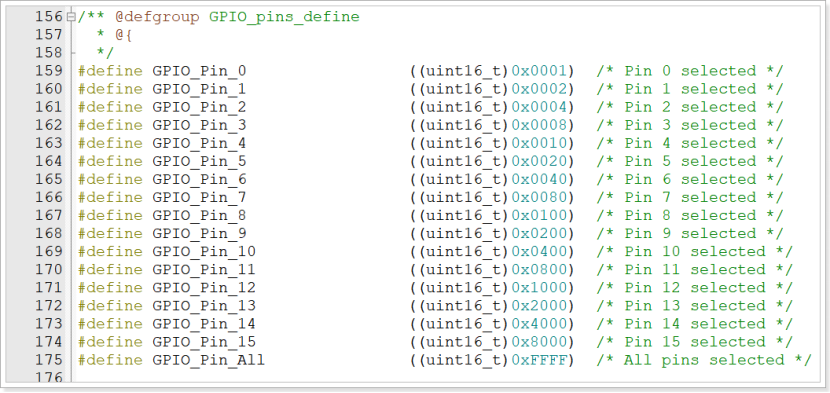Place cursor on GPIO_Pin_11 identifier
Image resolution: width=830 pixels, height=393 pixels.
204,270
